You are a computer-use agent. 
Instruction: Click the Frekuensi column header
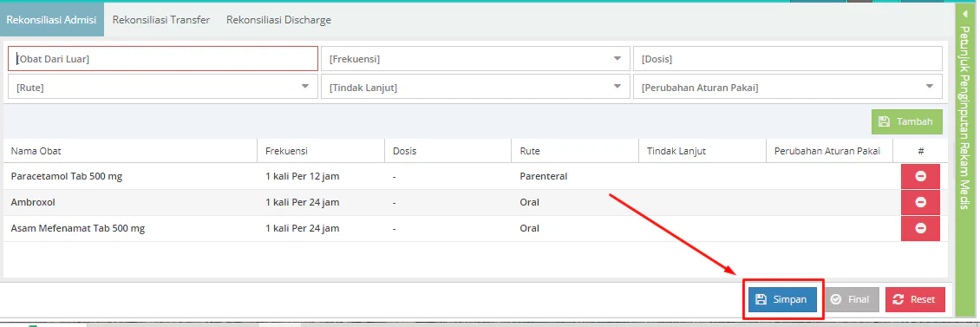[286, 151]
